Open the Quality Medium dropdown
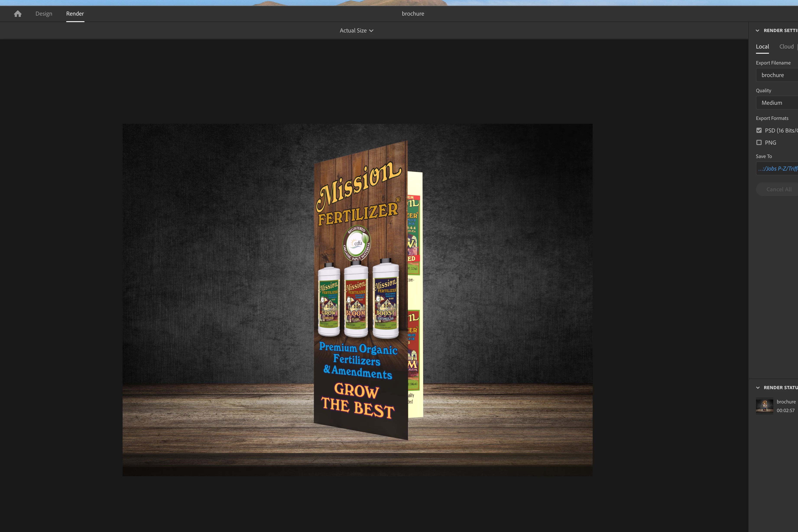The image size is (798, 532). 778,103
